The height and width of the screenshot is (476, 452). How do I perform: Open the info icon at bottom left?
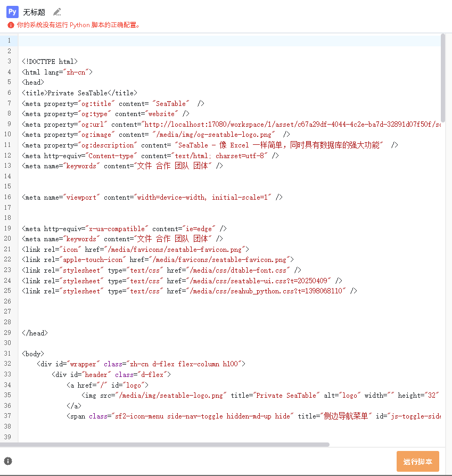pos(8,461)
